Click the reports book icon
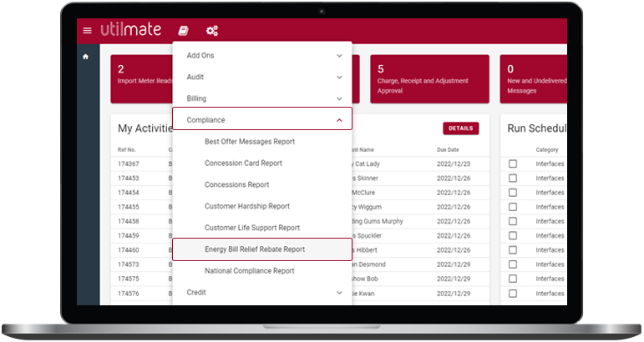 (183, 31)
